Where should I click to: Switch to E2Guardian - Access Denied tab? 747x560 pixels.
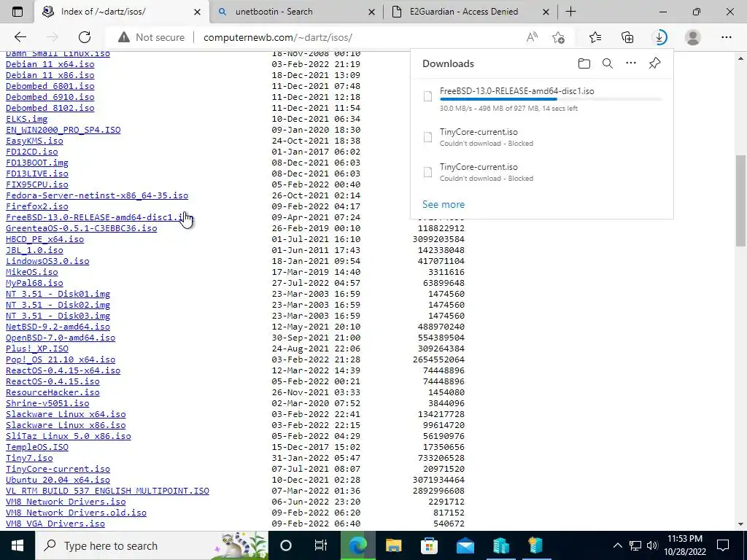(x=470, y=12)
